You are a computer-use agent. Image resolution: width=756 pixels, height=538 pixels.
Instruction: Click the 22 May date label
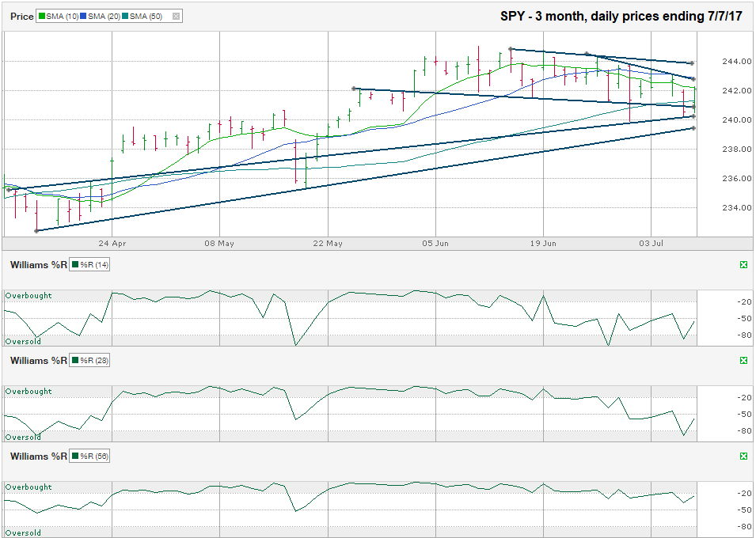[x=328, y=244]
